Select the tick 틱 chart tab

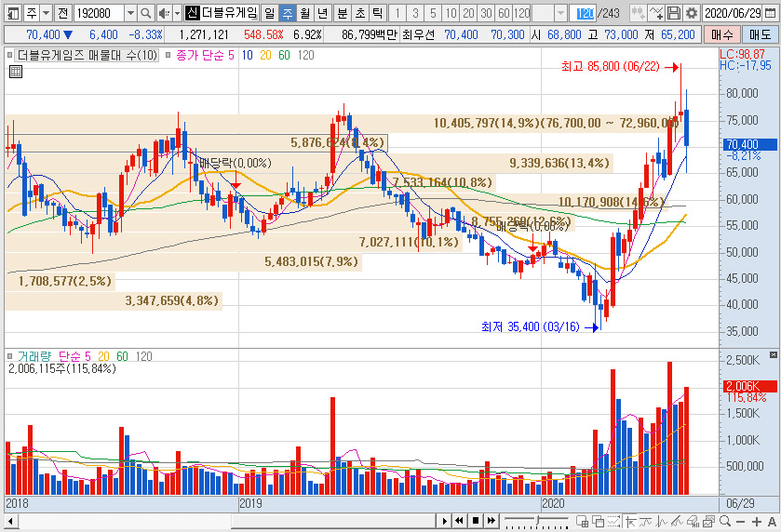point(377,13)
